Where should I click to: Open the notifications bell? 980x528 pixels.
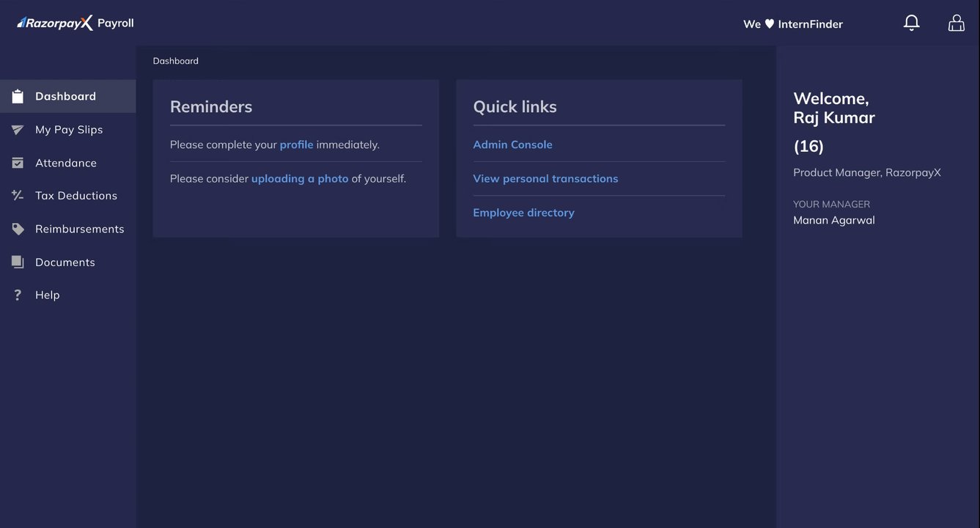click(911, 23)
